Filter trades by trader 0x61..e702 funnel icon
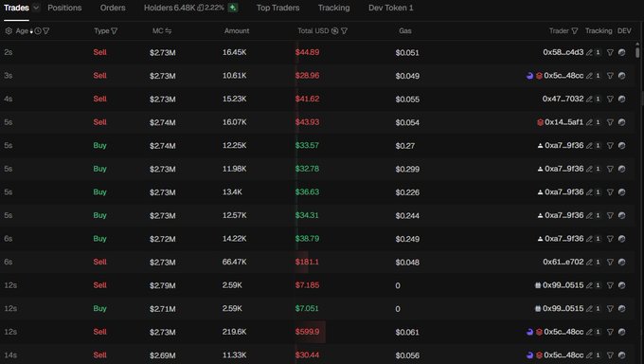 (x=610, y=262)
